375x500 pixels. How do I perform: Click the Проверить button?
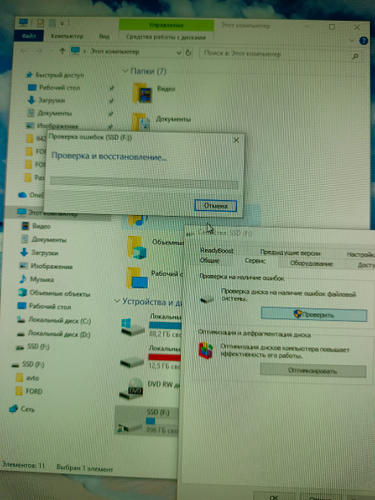coord(314,315)
